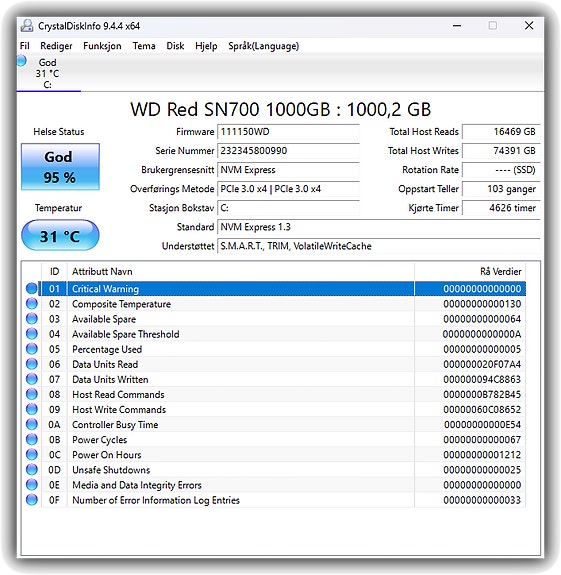Screen dimensions: 561x575
Task: Click raw value 00000000000067
Action: [482, 439]
